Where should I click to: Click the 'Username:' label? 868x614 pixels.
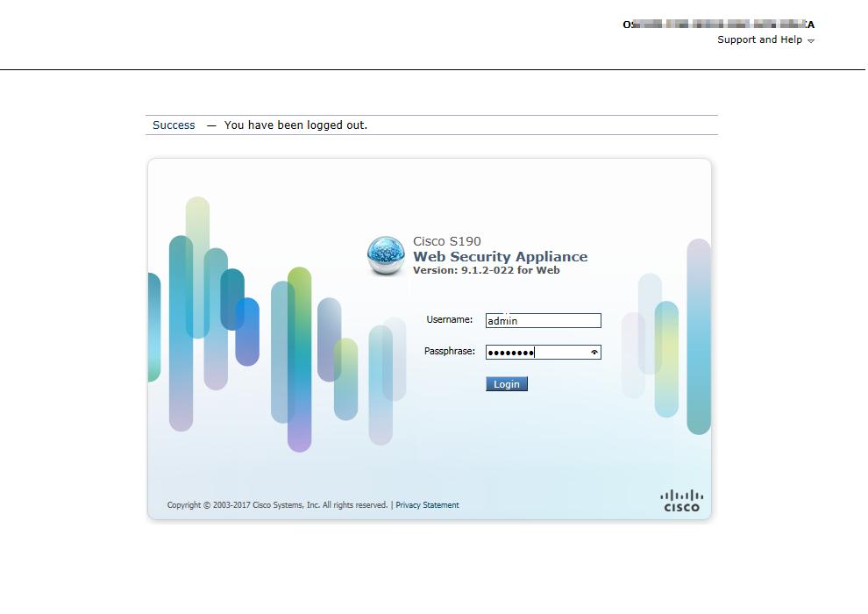450,319
